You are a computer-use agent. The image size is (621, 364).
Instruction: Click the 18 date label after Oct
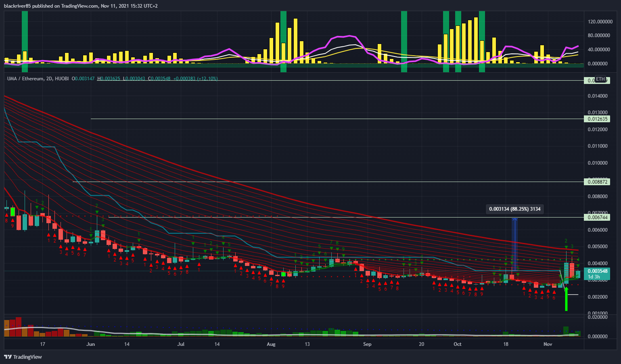coord(506,344)
